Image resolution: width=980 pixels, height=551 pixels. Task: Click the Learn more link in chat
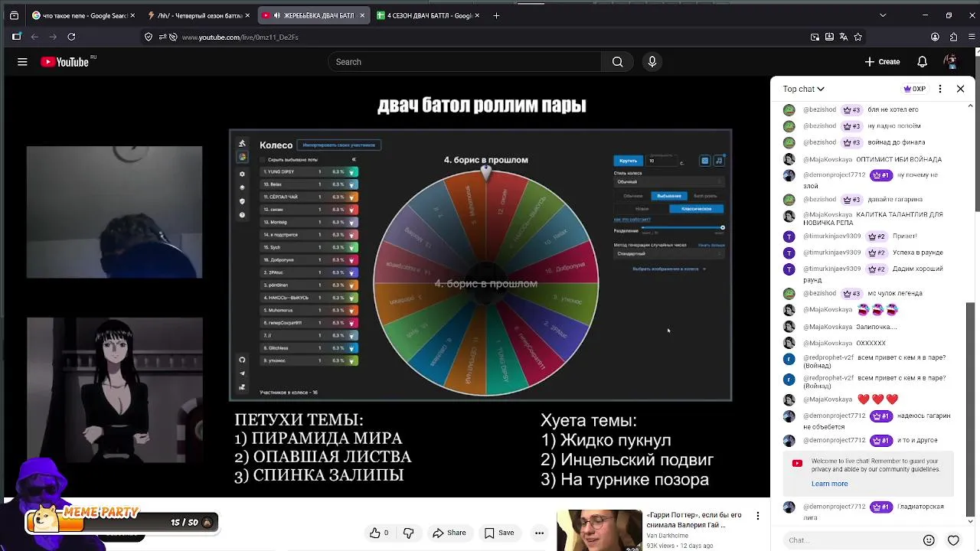(x=829, y=484)
